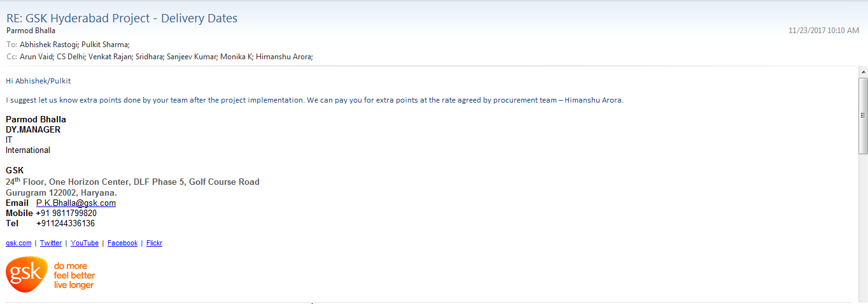The height and width of the screenshot is (304, 868).
Task: Click the scrollbar up arrow
Action: pos(863,72)
